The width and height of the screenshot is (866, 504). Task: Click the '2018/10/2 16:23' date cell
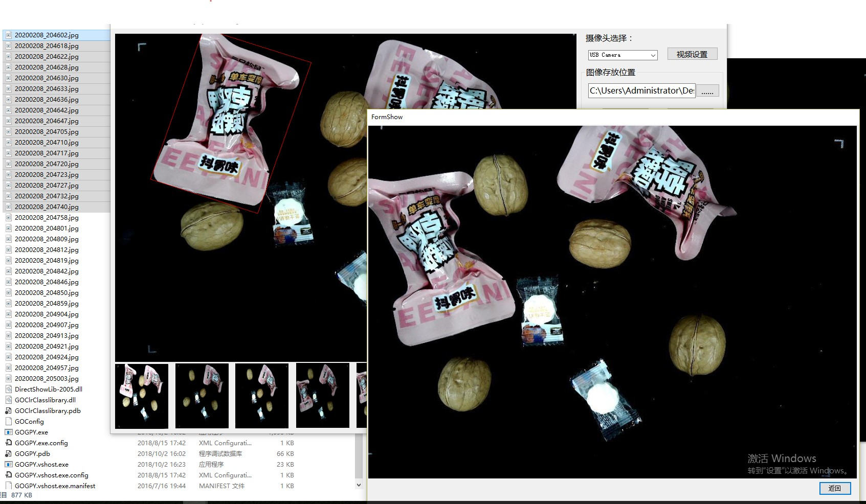tap(162, 465)
